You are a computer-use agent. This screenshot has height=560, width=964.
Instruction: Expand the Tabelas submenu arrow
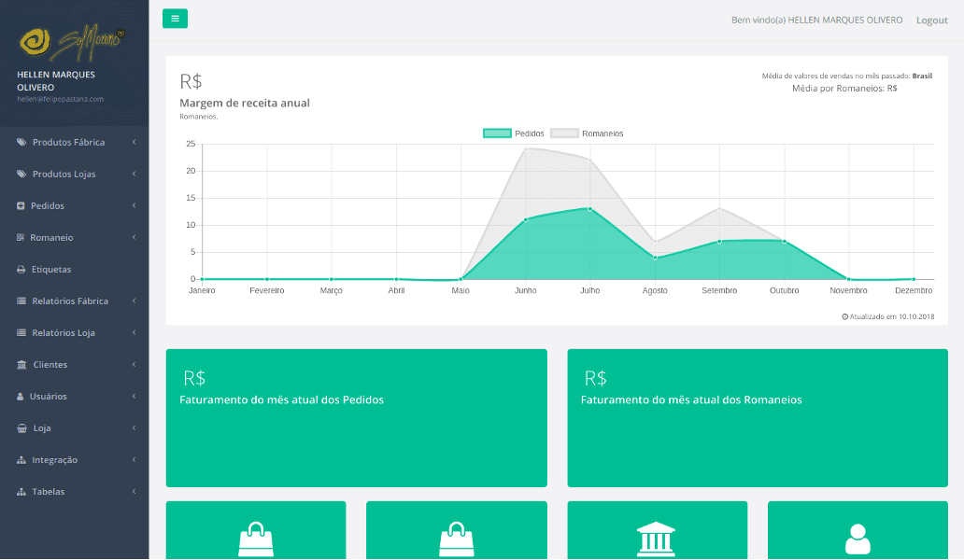pyautogui.click(x=134, y=492)
